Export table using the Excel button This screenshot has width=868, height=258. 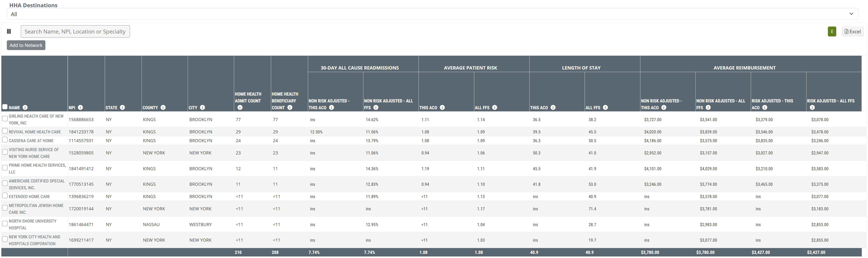click(852, 31)
